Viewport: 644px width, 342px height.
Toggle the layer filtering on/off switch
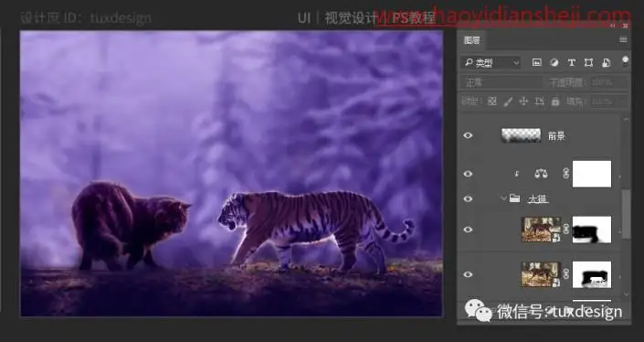tap(625, 61)
